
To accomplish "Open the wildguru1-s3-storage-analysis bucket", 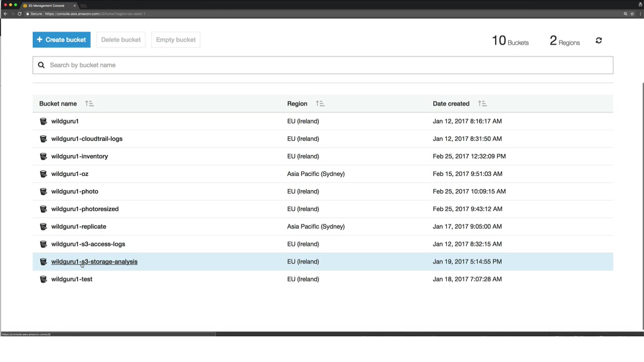I will [94, 261].
